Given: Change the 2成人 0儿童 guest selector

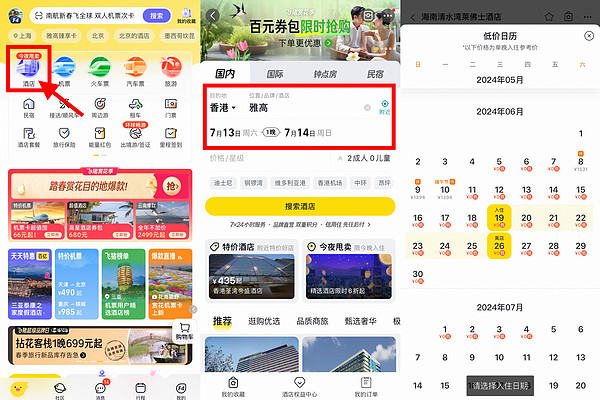Looking at the screenshot, I should (364, 158).
